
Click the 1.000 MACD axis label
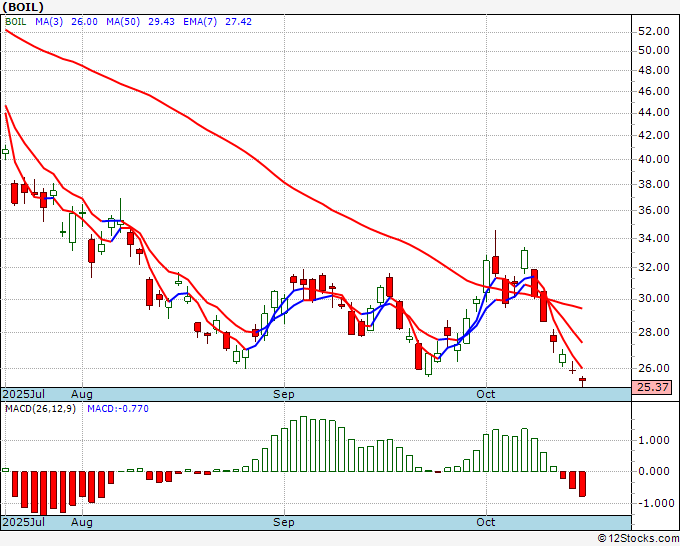coord(654,441)
